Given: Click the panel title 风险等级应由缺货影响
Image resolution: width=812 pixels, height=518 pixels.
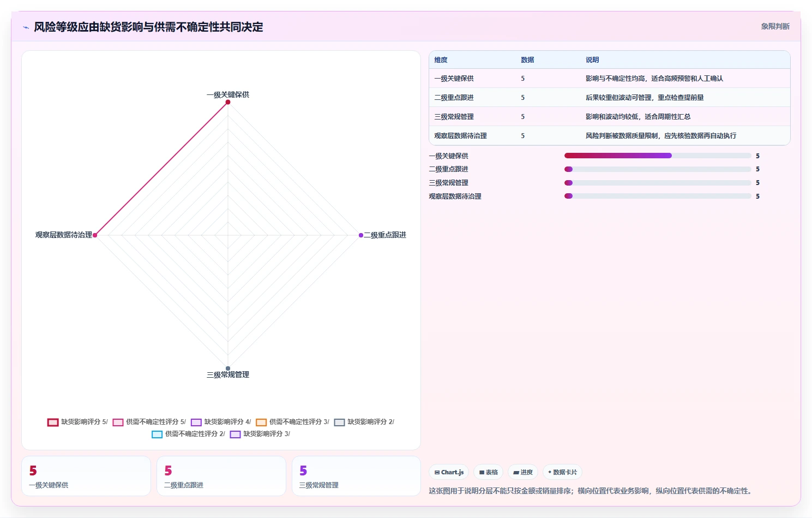Looking at the screenshot, I should coord(148,27).
